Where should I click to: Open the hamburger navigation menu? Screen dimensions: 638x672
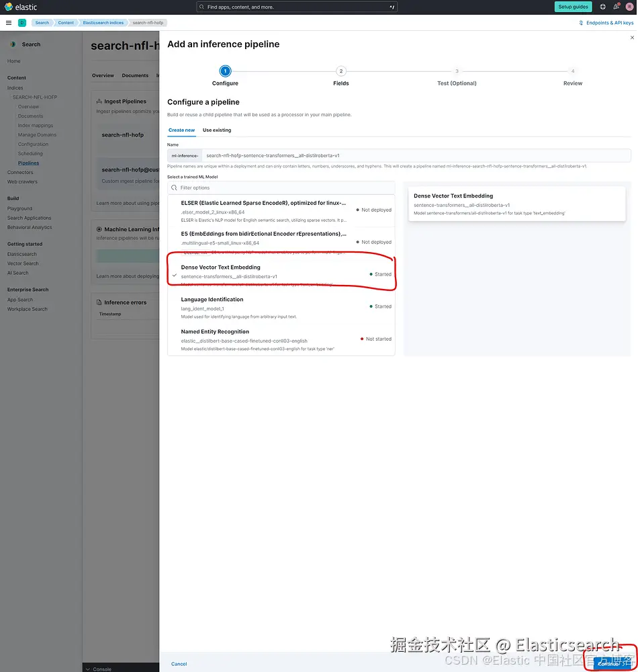tap(9, 23)
